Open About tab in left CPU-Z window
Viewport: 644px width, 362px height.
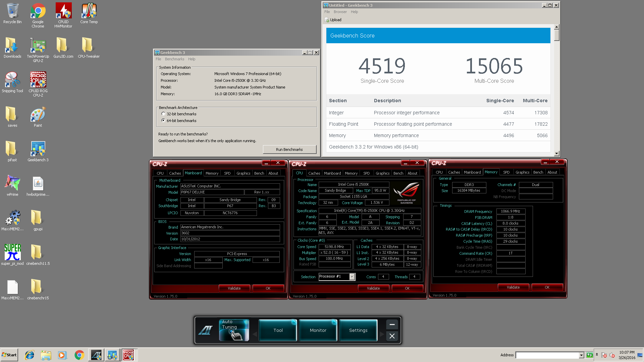pos(273,173)
